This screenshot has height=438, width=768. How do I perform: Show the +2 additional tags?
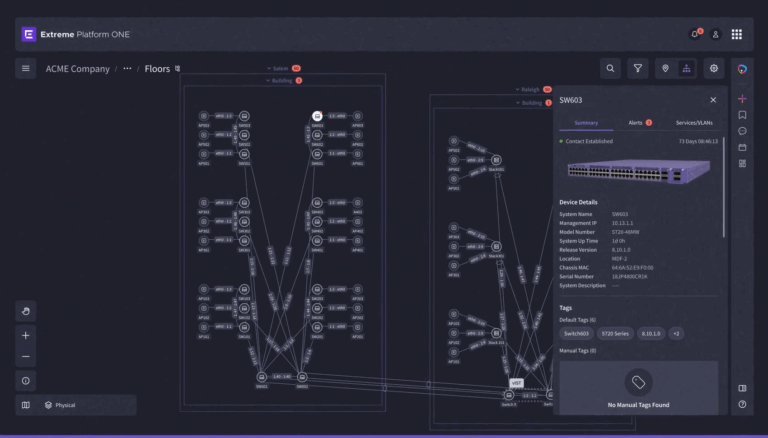[x=676, y=334]
